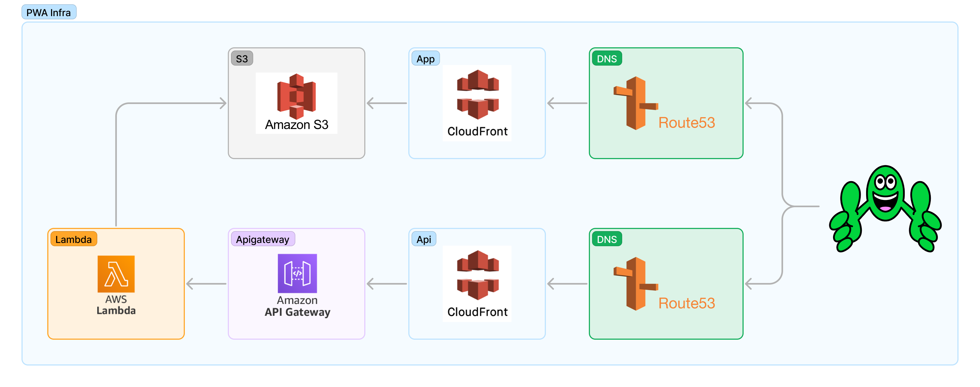980x387 pixels.
Task: Click the S3 tag label
Action: click(242, 59)
